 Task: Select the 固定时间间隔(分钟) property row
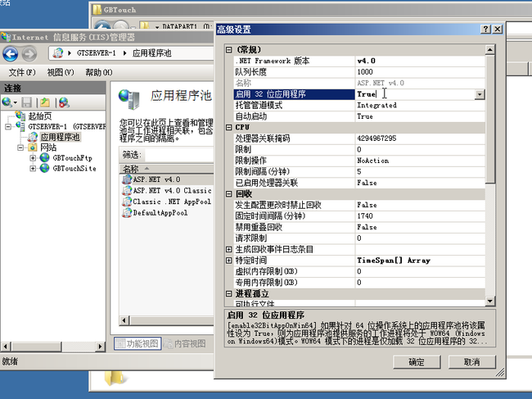359,216
